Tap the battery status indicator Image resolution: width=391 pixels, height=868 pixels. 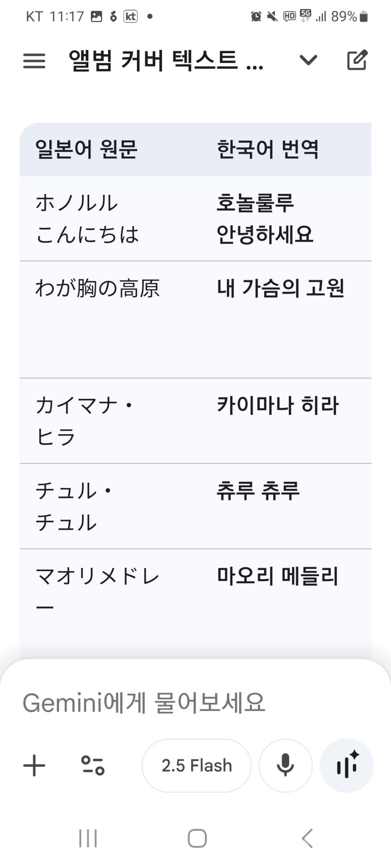tap(364, 16)
